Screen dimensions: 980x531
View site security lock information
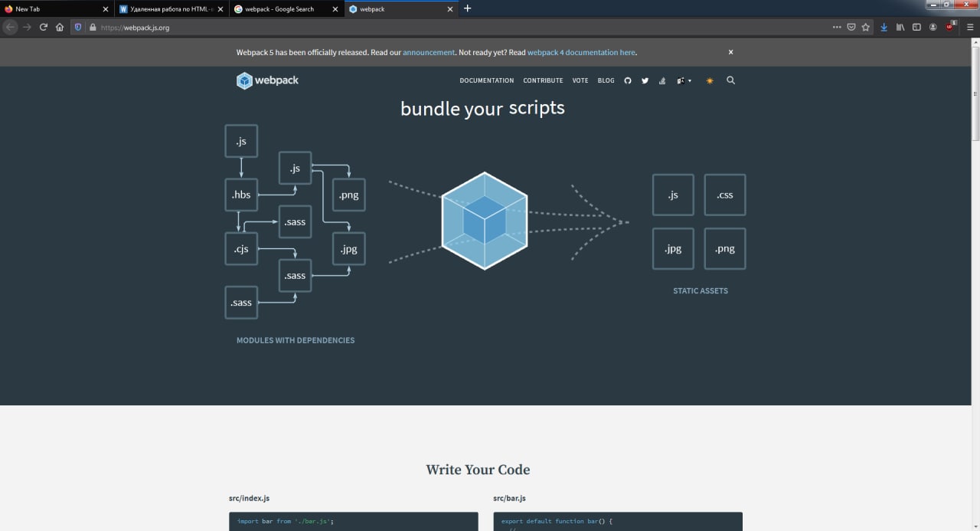point(93,27)
